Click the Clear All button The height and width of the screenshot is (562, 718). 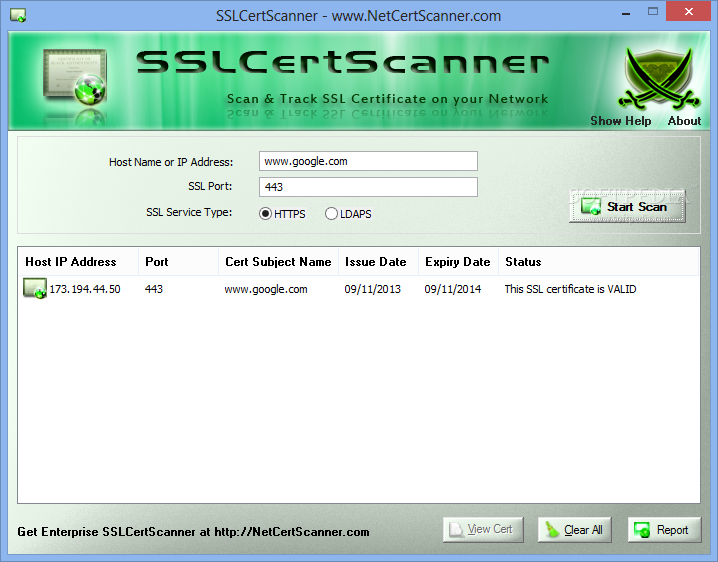(575, 530)
